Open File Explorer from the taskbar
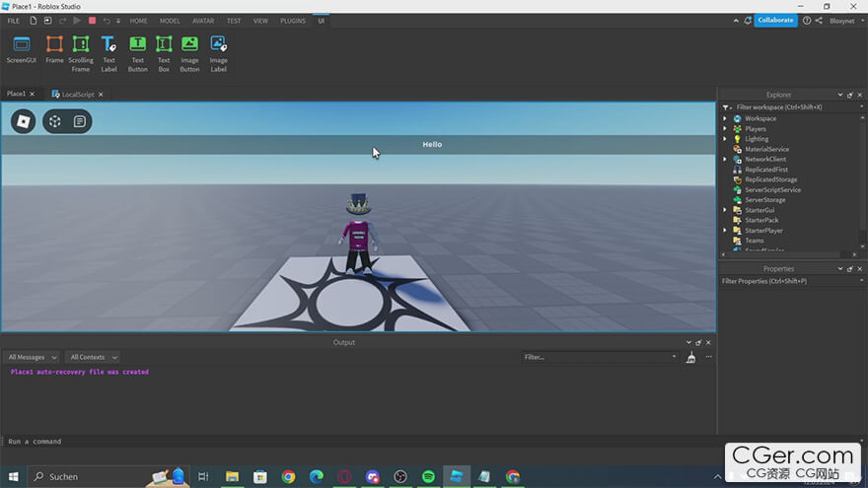Viewport: 868px width, 488px height. point(232,476)
